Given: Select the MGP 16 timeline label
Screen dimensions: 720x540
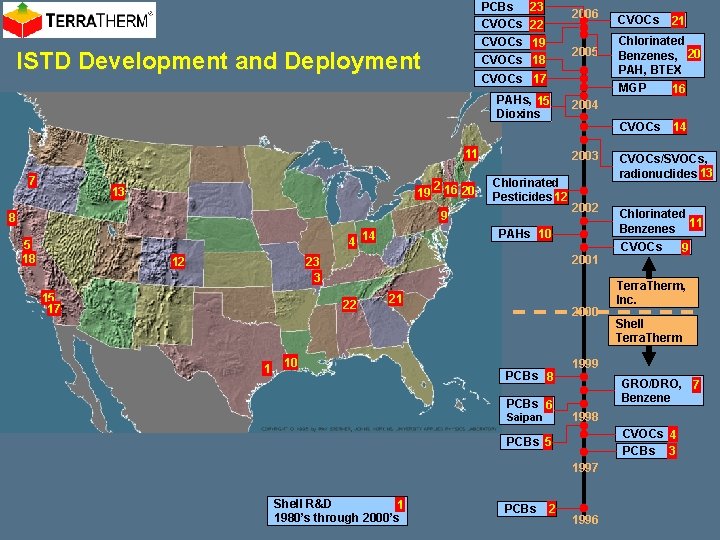Looking at the screenshot, I should (649, 88).
